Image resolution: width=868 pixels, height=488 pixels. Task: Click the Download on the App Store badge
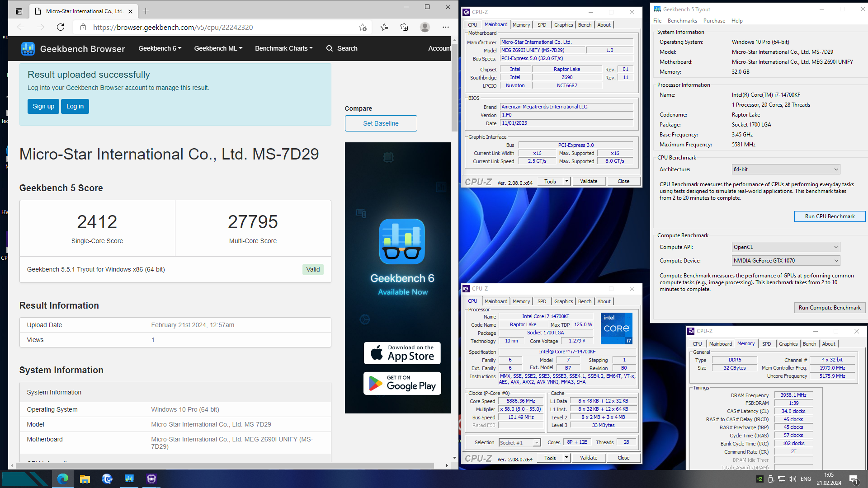click(x=402, y=353)
